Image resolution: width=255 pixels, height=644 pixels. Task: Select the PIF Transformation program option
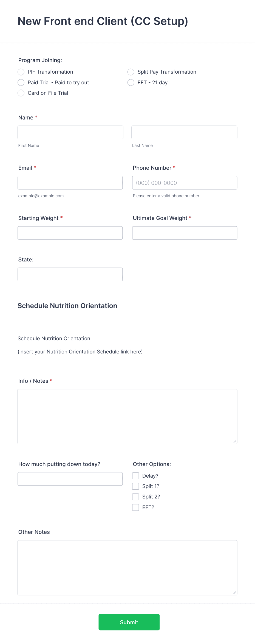tap(21, 72)
